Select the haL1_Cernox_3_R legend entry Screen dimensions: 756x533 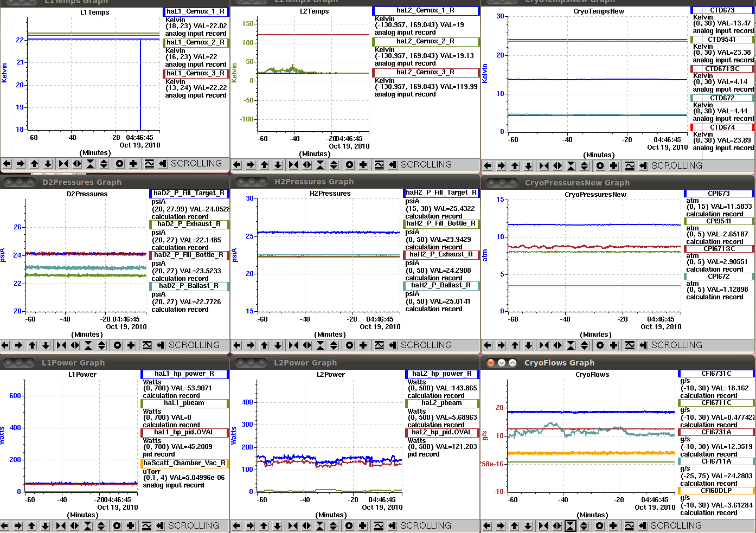pyautogui.click(x=196, y=73)
